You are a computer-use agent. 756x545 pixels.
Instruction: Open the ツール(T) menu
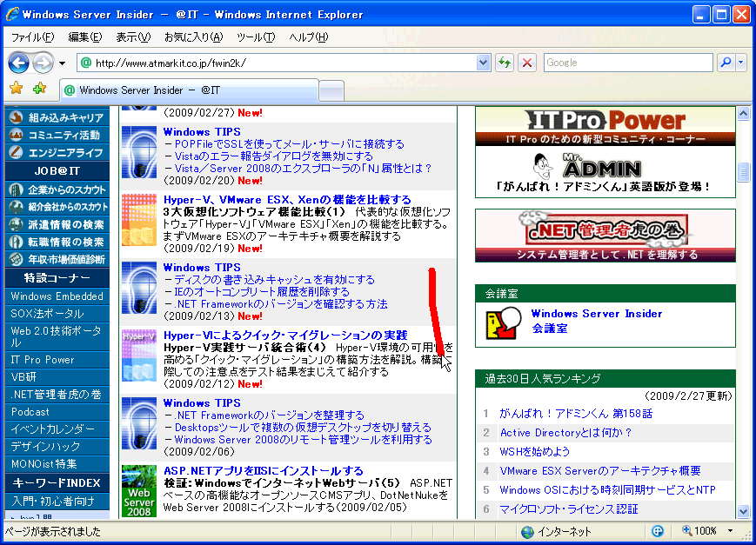(256, 37)
